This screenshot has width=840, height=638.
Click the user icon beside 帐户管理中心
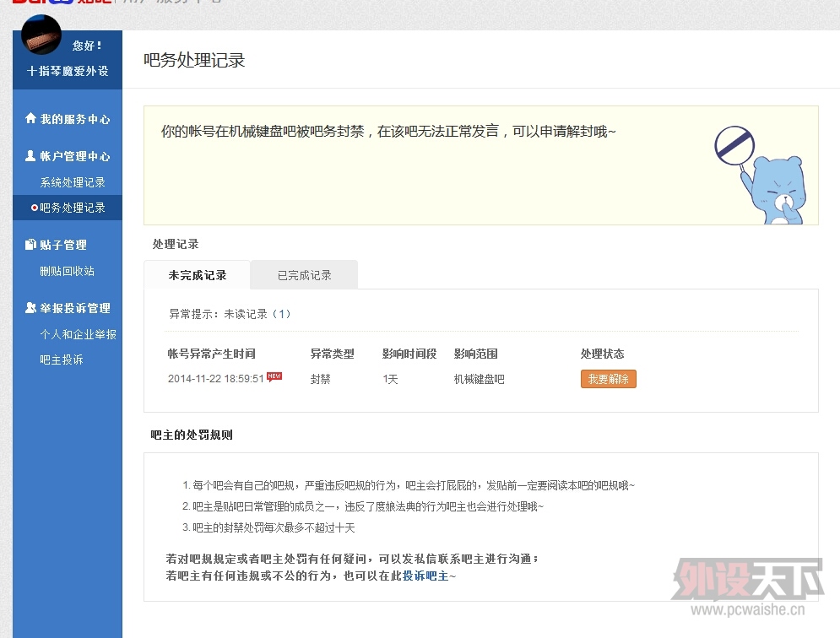[31, 156]
